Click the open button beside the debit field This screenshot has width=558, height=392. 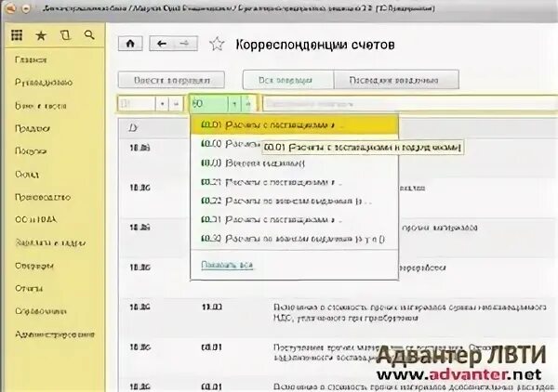click(x=176, y=104)
